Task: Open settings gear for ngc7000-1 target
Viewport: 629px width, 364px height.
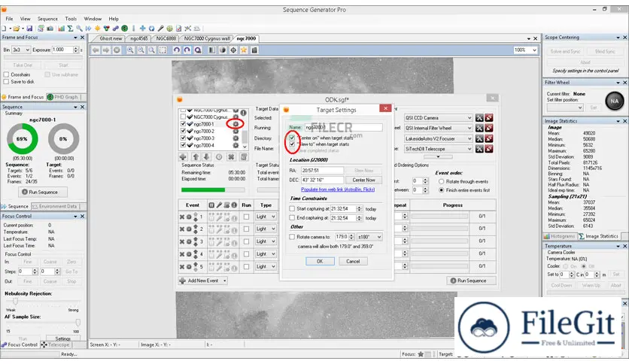Action: 235,124
